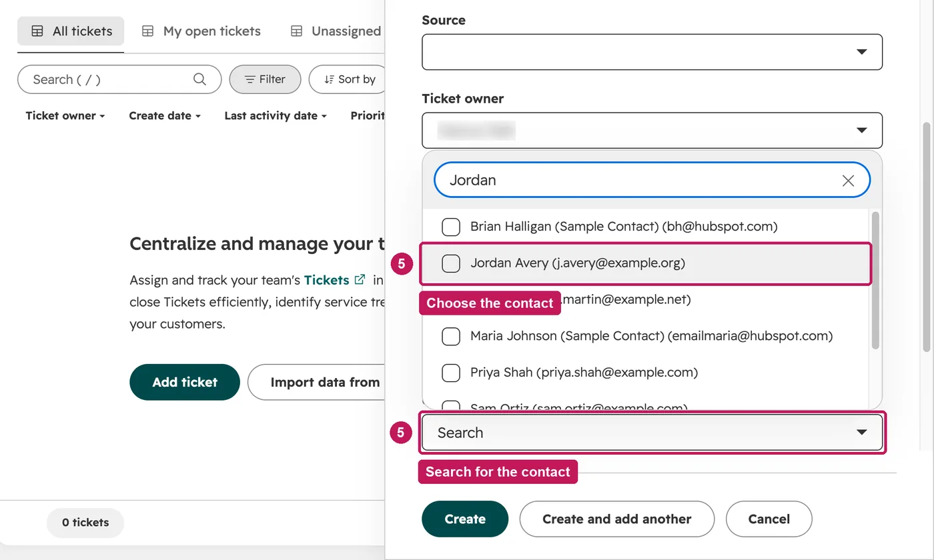
Task: Click the form panel scrollbar
Action: [926, 237]
